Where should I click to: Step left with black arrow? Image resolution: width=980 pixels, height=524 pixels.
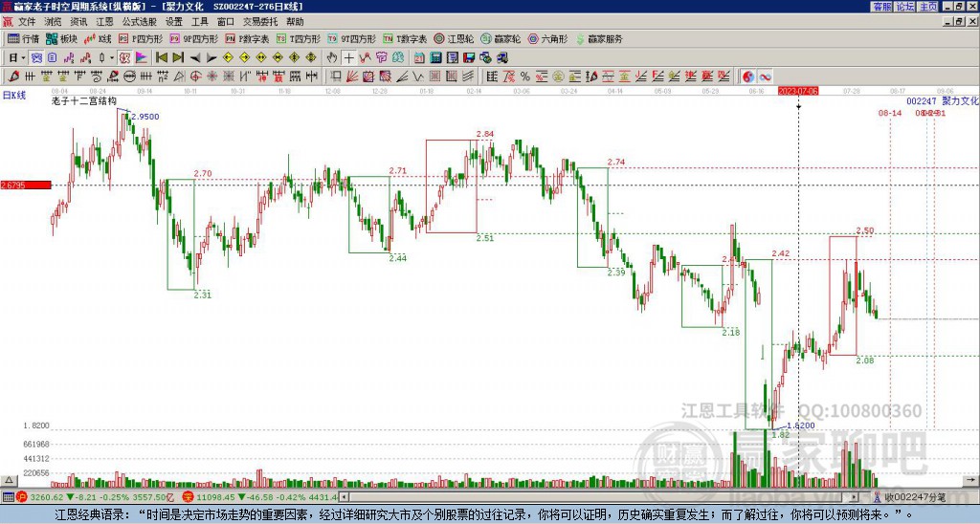[x=195, y=58]
